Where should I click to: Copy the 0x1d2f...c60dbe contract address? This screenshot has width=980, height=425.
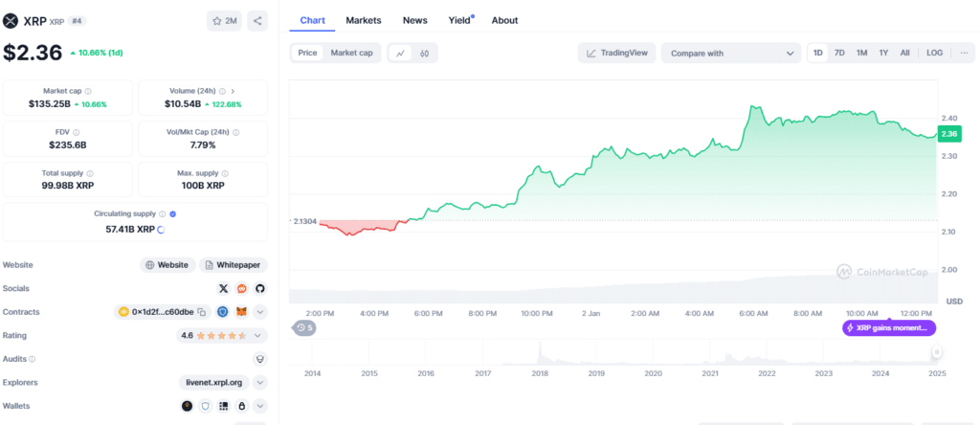(x=201, y=312)
